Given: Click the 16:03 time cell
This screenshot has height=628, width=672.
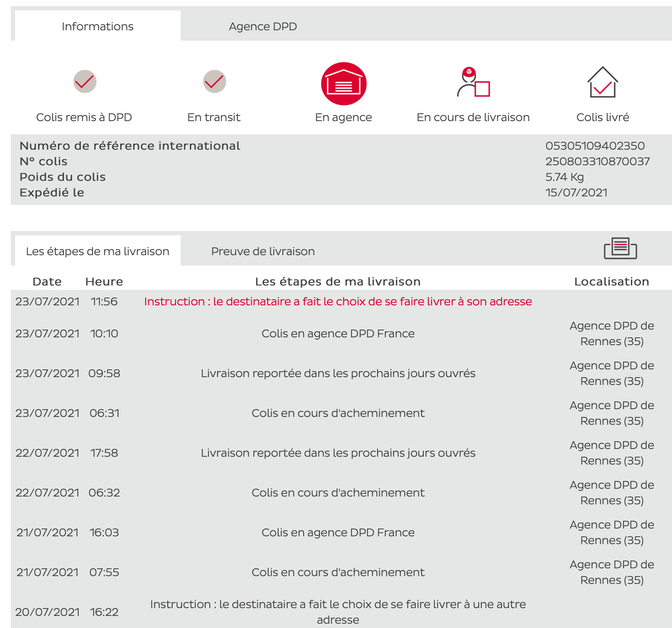Looking at the screenshot, I should 104,532.
